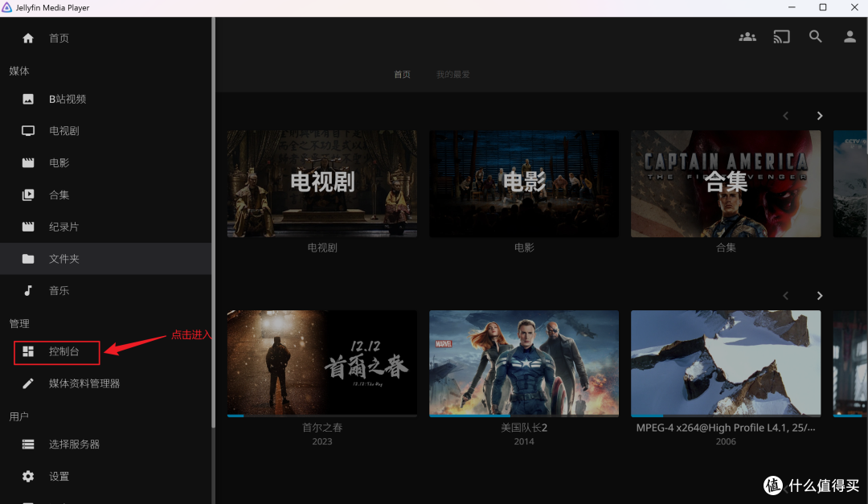Open 合集 Captain America card thumbnail
868x504 pixels.
tap(726, 184)
